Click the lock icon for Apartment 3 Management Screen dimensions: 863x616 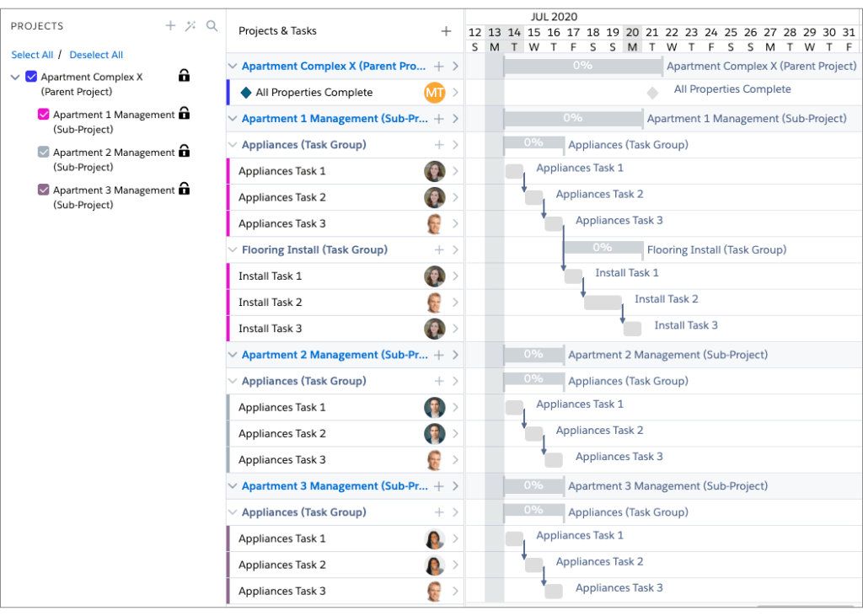[185, 189]
